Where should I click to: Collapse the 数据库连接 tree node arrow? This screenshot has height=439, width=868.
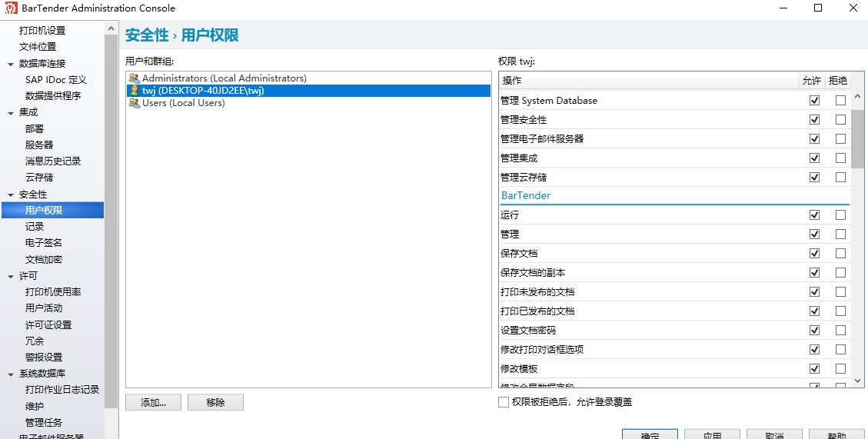[x=11, y=65]
